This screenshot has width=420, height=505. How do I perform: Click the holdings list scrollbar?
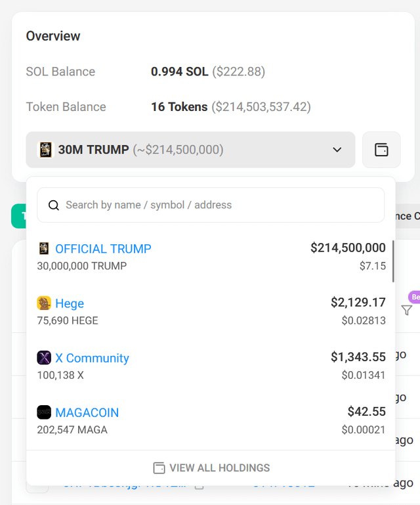(393, 261)
